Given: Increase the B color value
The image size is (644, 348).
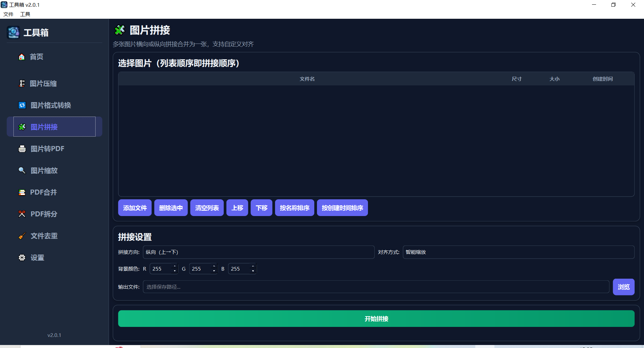Looking at the screenshot, I should [x=253, y=267].
